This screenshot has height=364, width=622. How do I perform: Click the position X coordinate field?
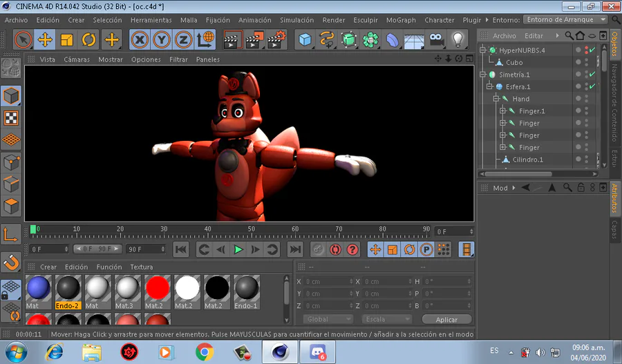[328, 282]
